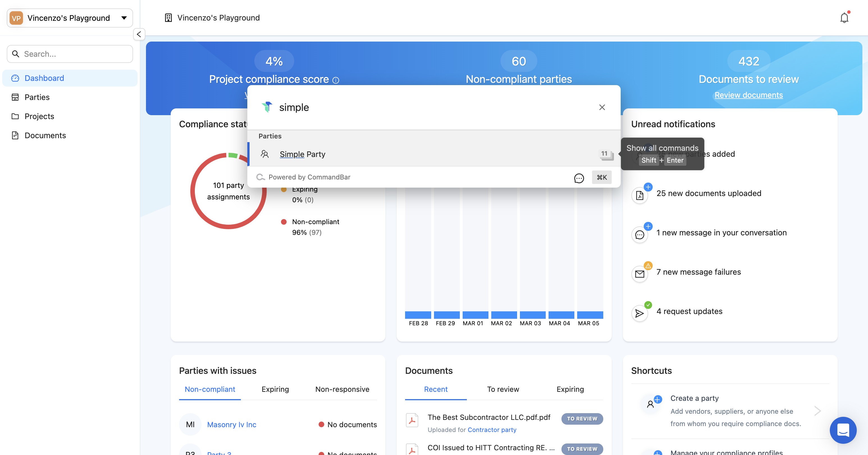Expand the Create a party shortcut chevron
The image size is (868, 455).
[x=817, y=411]
